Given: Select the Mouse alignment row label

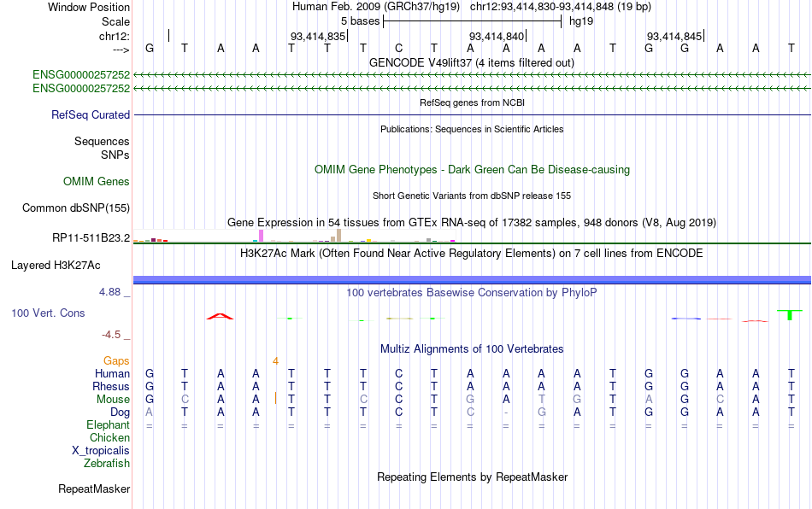Looking at the screenshot, I should tap(113, 400).
